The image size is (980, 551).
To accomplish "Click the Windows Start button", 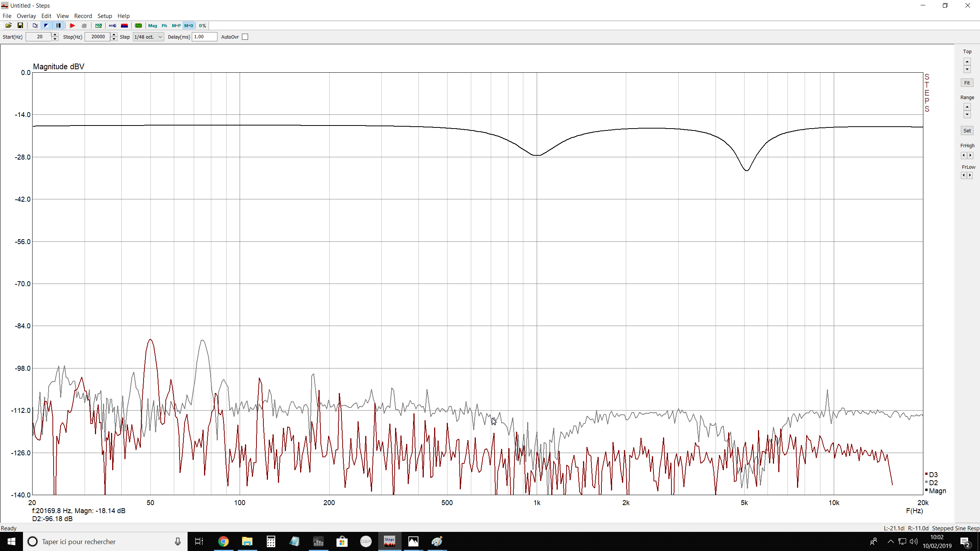I will tap(11, 541).
